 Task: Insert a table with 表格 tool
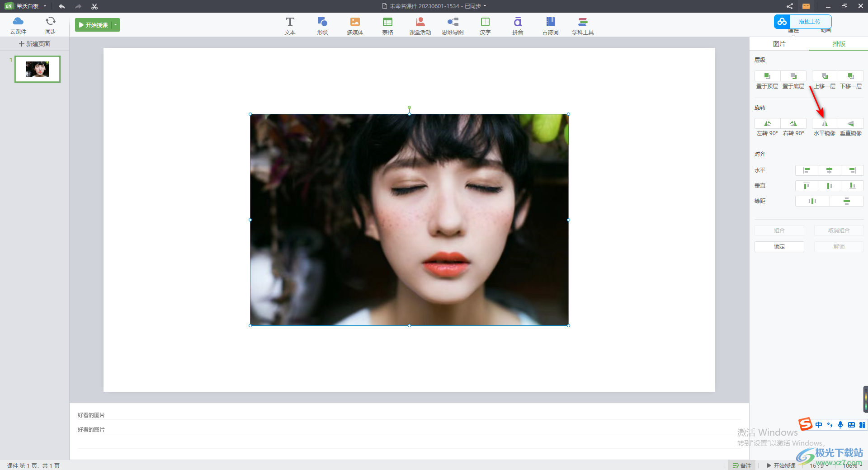387,26
